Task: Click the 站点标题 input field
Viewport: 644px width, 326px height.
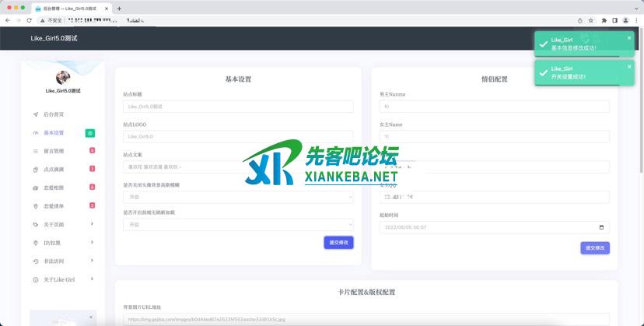Action: tap(238, 106)
